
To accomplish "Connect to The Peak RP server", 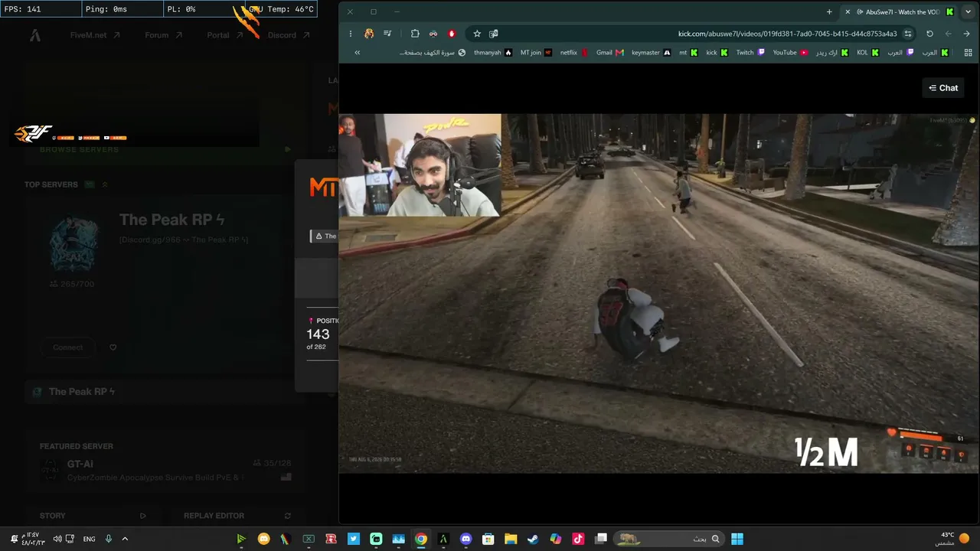I will click(68, 347).
